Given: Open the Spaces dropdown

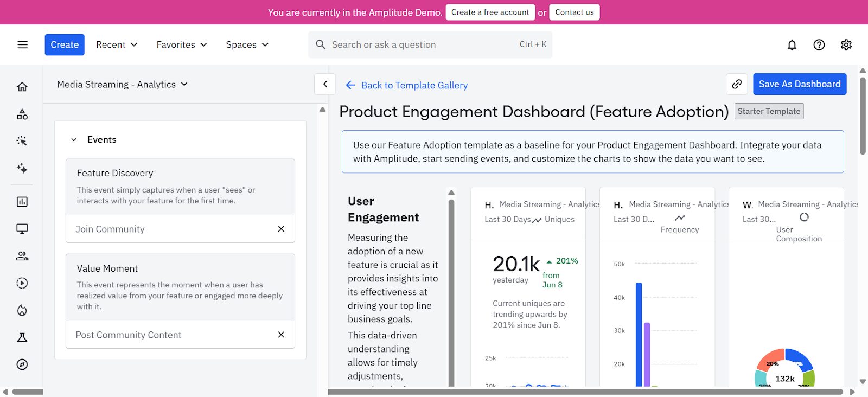Looking at the screenshot, I should pos(247,44).
